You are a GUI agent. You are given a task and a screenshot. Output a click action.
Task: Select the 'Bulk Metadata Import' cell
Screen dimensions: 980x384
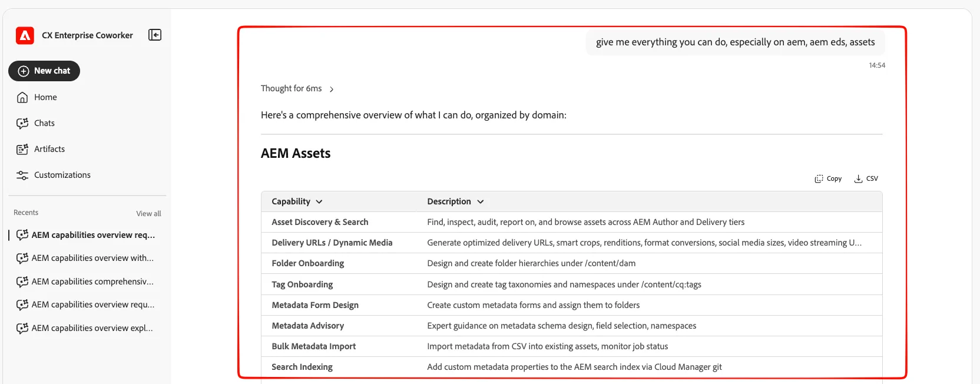tap(314, 346)
